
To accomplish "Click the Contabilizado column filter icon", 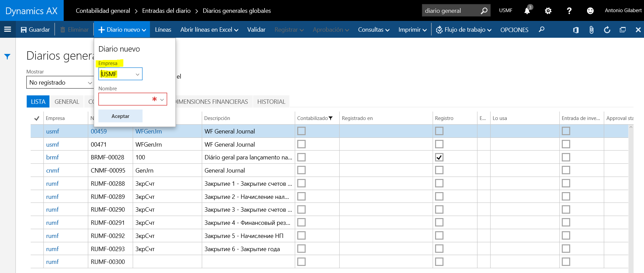I will point(331,118).
